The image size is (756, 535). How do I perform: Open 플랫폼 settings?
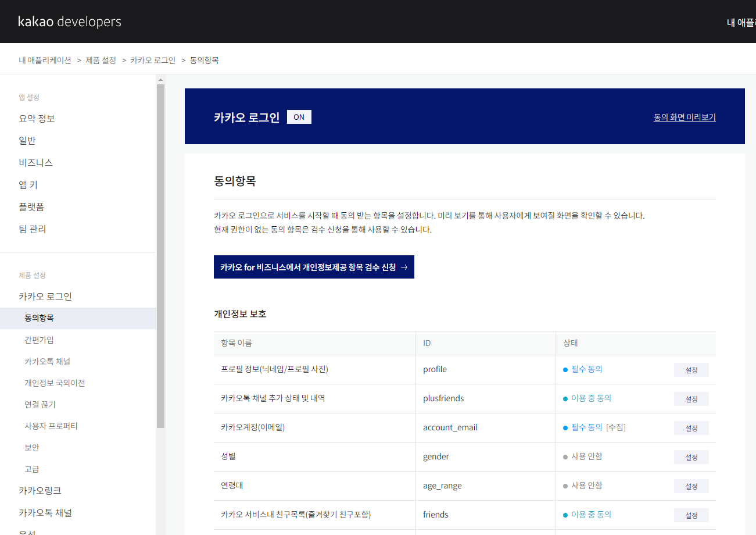point(31,207)
